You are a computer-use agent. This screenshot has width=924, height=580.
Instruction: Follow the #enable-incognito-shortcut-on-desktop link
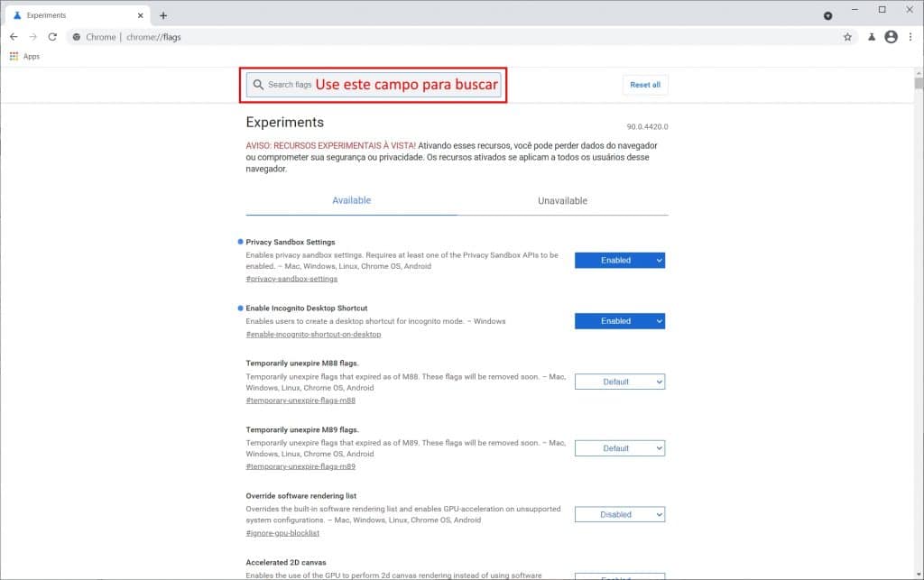point(313,335)
